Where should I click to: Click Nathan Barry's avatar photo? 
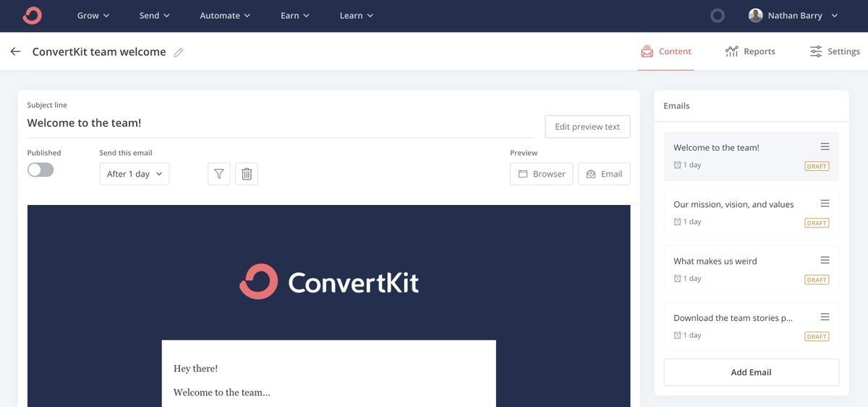click(756, 15)
